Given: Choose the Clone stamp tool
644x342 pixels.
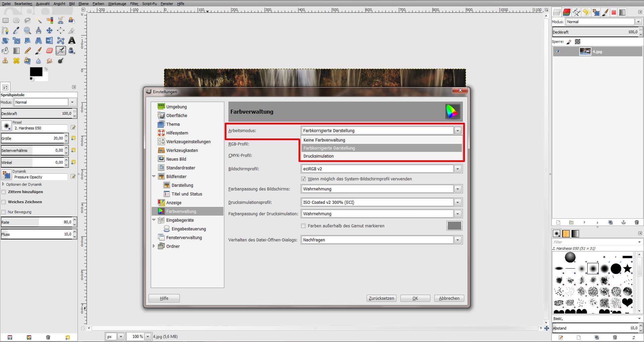Looking at the screenshot, I should [5, 60].
